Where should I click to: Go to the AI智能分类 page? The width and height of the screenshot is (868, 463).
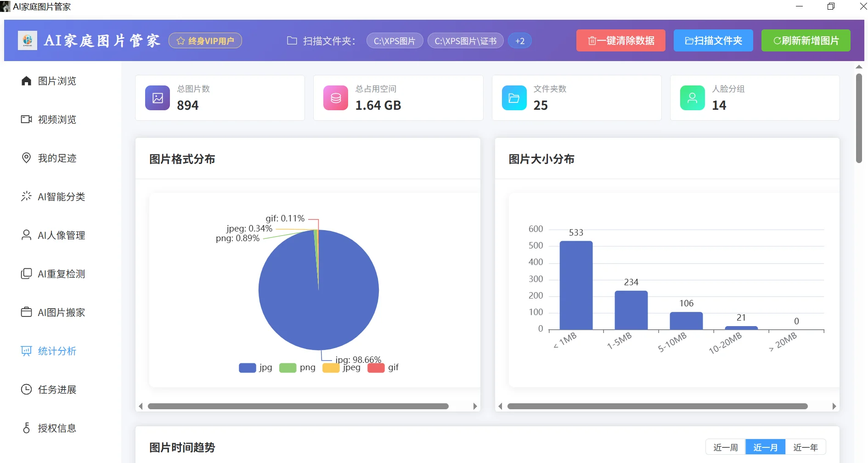point(62,197)
